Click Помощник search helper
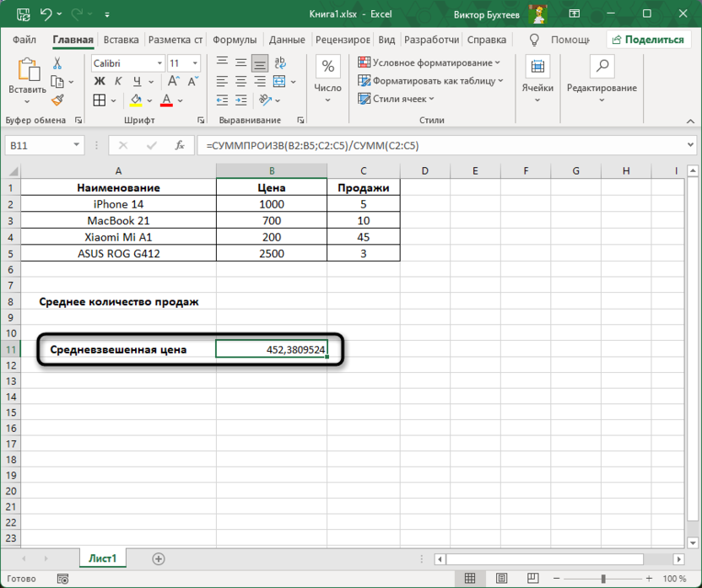The image size is (702, 588). point(559,40)
